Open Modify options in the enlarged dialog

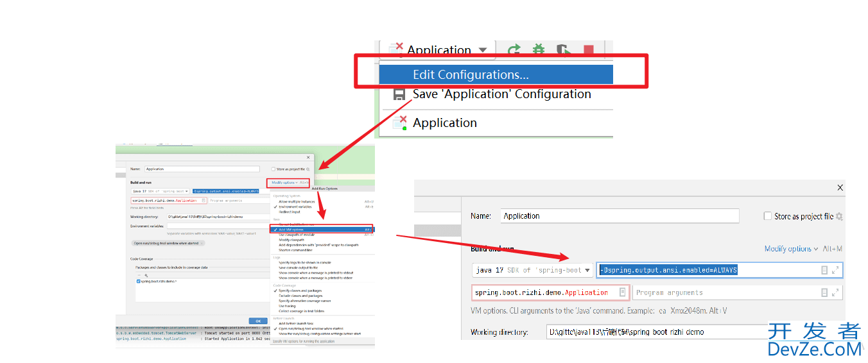tap(791, 249)
